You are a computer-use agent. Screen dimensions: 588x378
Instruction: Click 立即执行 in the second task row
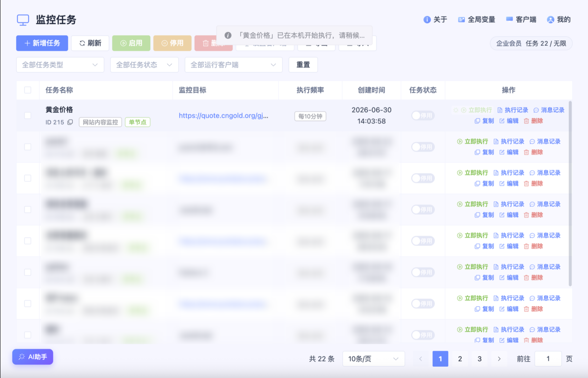472,141
